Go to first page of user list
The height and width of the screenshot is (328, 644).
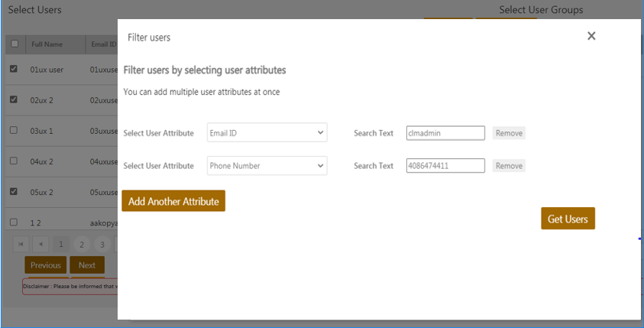coord(21,245)
